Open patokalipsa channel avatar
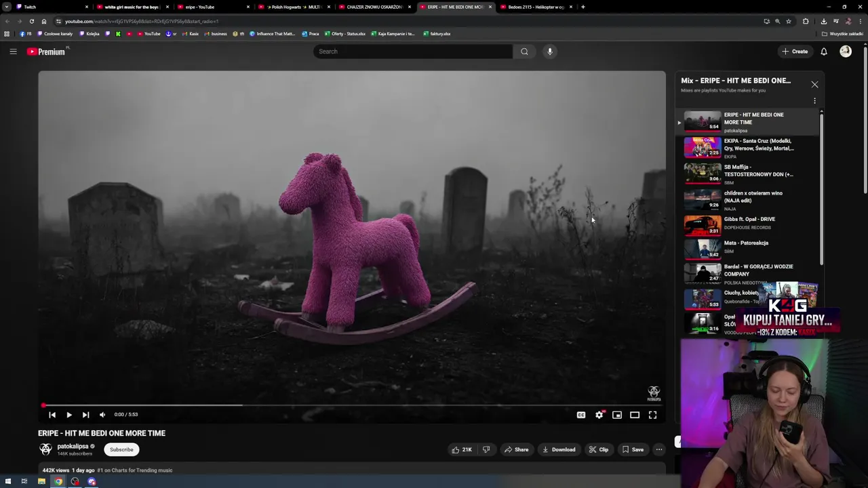 point(45,449)
